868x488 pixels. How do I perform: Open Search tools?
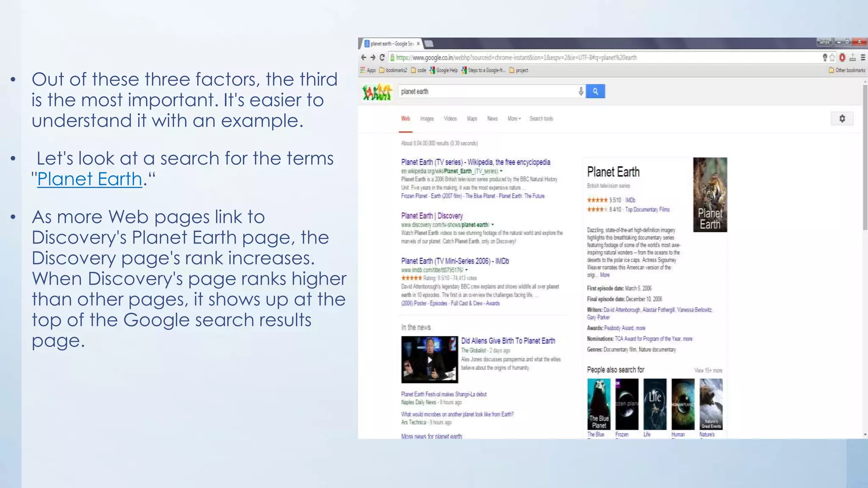(541, 119)
